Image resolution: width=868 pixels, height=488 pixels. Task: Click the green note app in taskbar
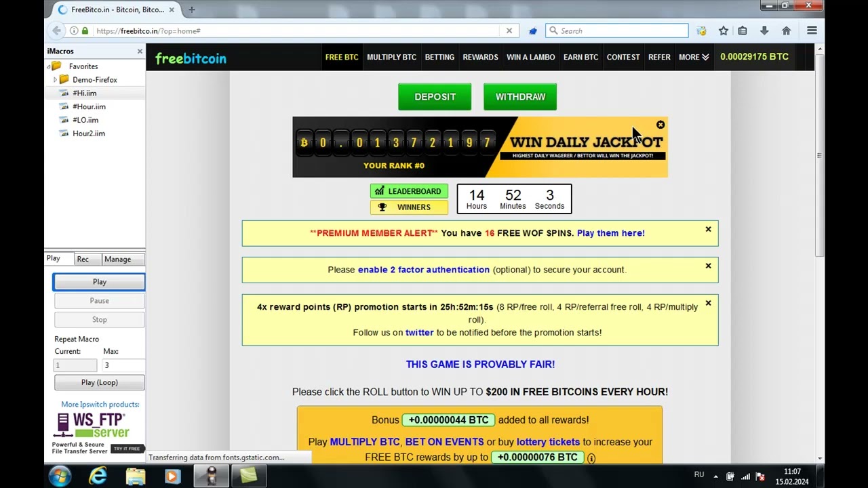248,476
